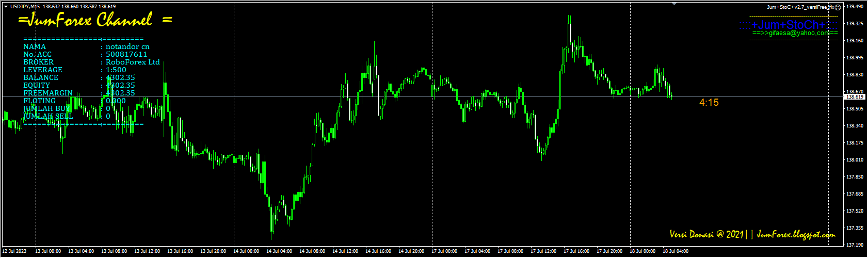Click the FREEMARGIN label
Image resolution: width=868 pixels, height=258 pixels.
point(48,93)
